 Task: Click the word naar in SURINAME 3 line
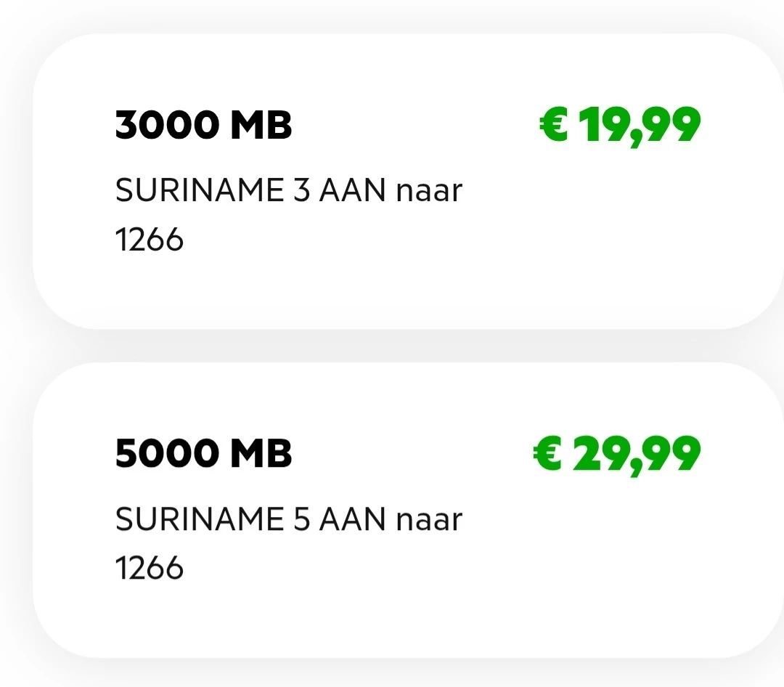coord(429,192)
